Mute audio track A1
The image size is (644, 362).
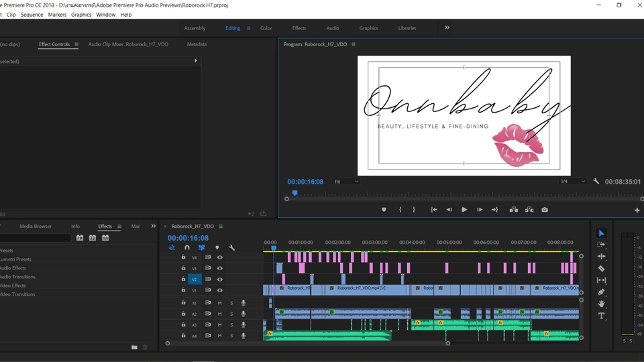(220, 303)
